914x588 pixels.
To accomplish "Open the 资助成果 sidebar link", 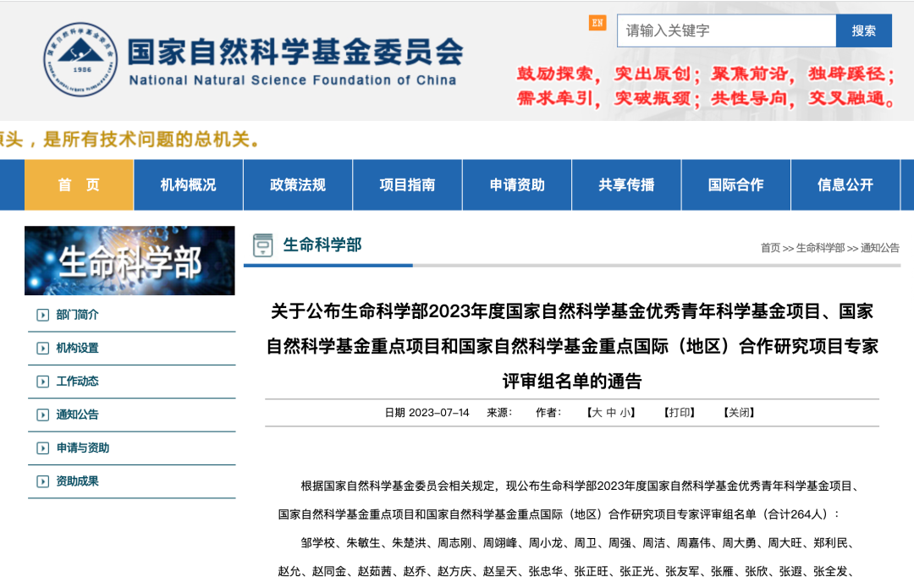I will point(78,481).
